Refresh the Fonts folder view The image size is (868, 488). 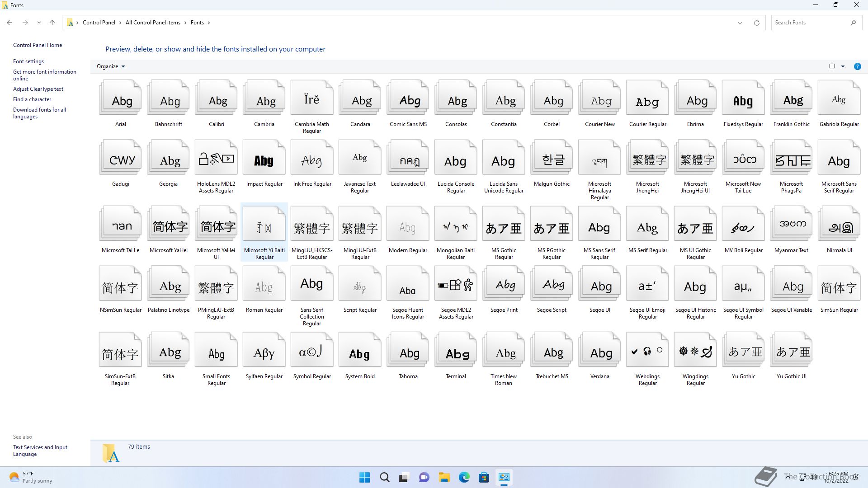[756, 23]
